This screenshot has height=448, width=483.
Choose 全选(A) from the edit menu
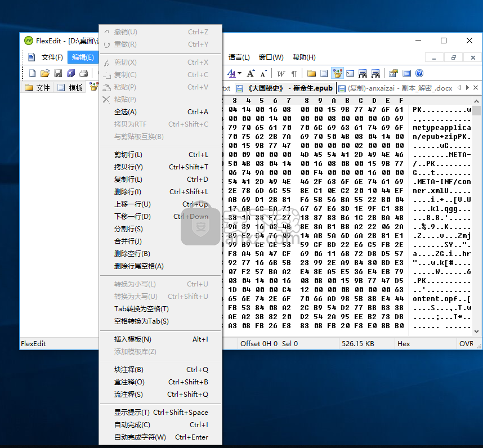pyautogui.click(x=160, y=112)
